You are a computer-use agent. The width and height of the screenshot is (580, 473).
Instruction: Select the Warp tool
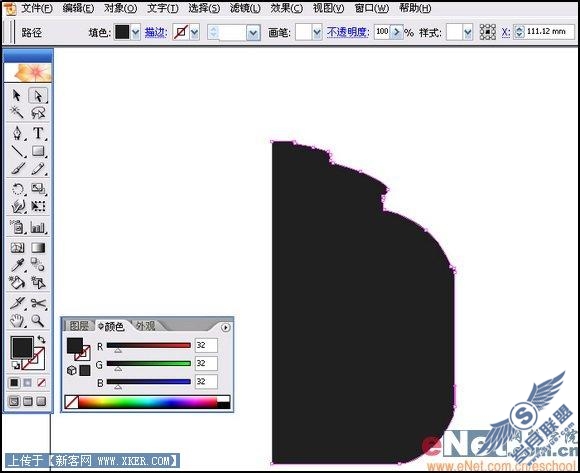coord(17,206)
